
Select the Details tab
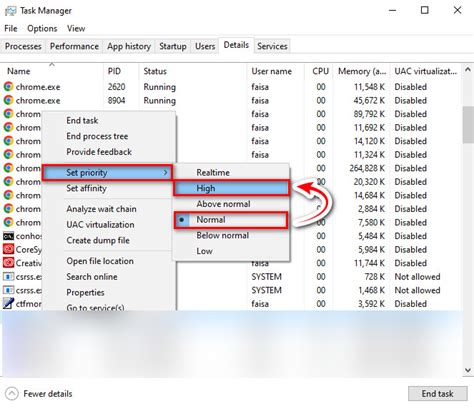tap(236, 45)
